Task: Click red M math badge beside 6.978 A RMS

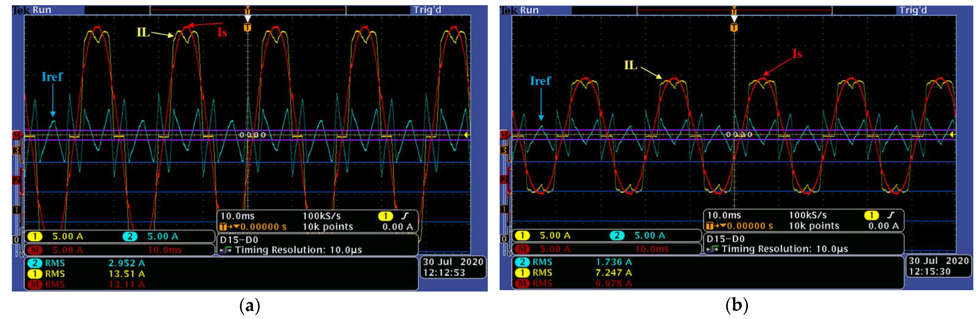Action: [523, 283]
